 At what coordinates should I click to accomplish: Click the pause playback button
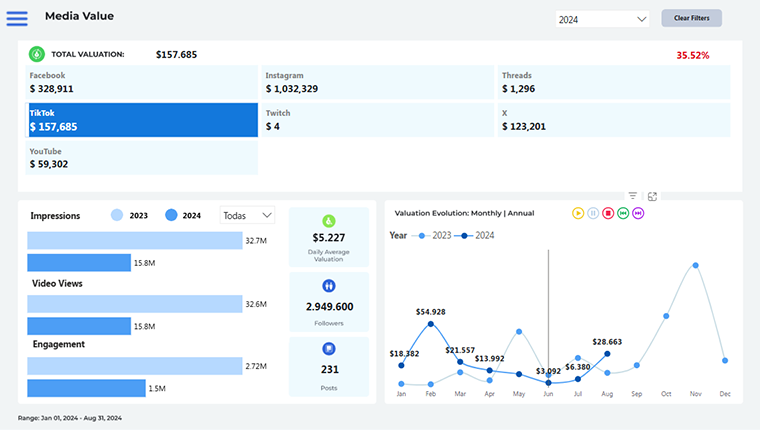click(593, 213)
